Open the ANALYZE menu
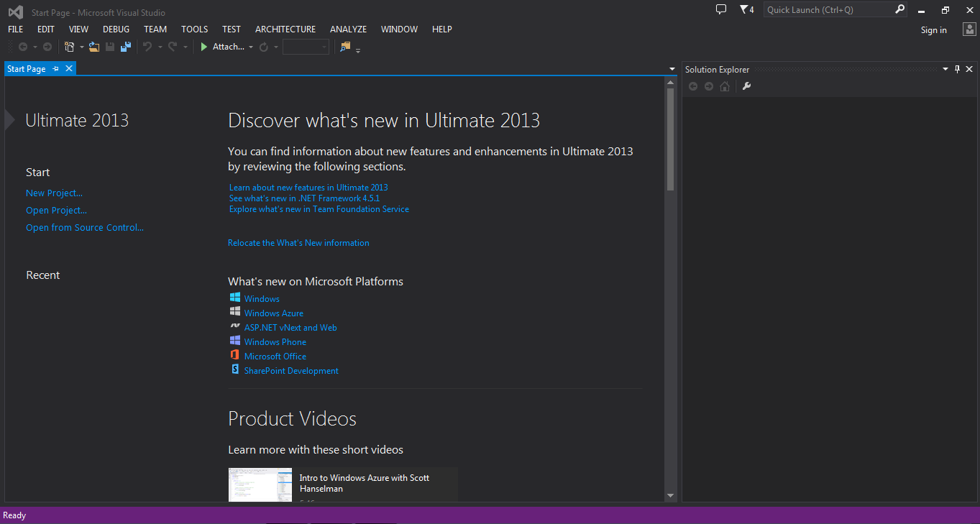980x524 pixels. pyautogui.click(x=349, y=29)
